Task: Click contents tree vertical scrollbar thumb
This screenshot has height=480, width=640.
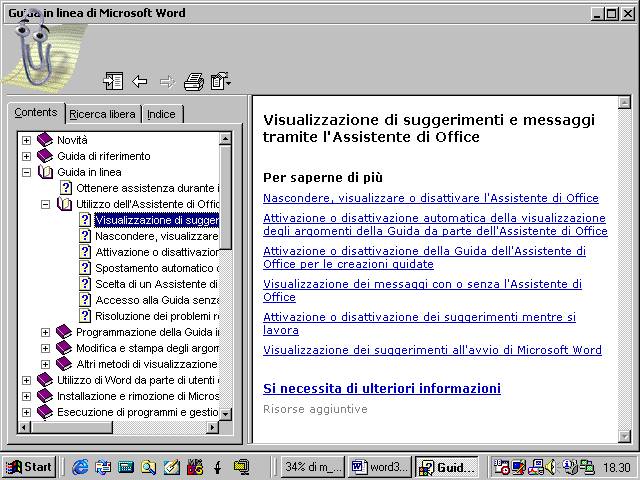Action: (225, 197)
